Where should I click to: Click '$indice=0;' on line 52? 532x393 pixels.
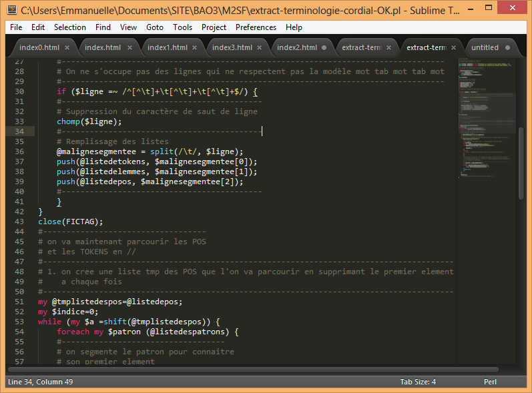(x=75, y=312)
